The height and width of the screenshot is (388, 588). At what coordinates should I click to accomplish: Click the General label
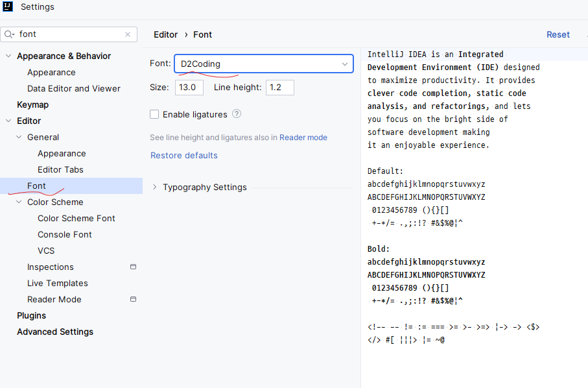(x=43, y=137)
